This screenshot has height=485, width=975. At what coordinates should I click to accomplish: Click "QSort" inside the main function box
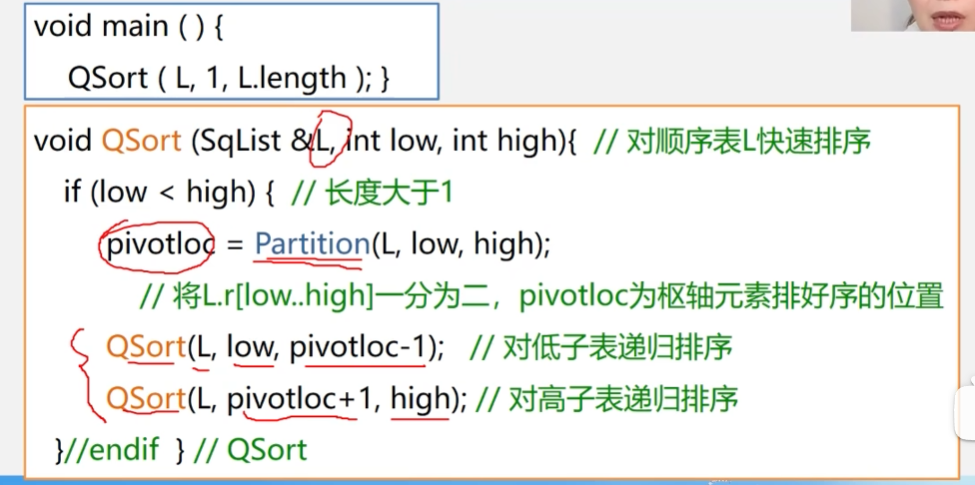(108, 78)
